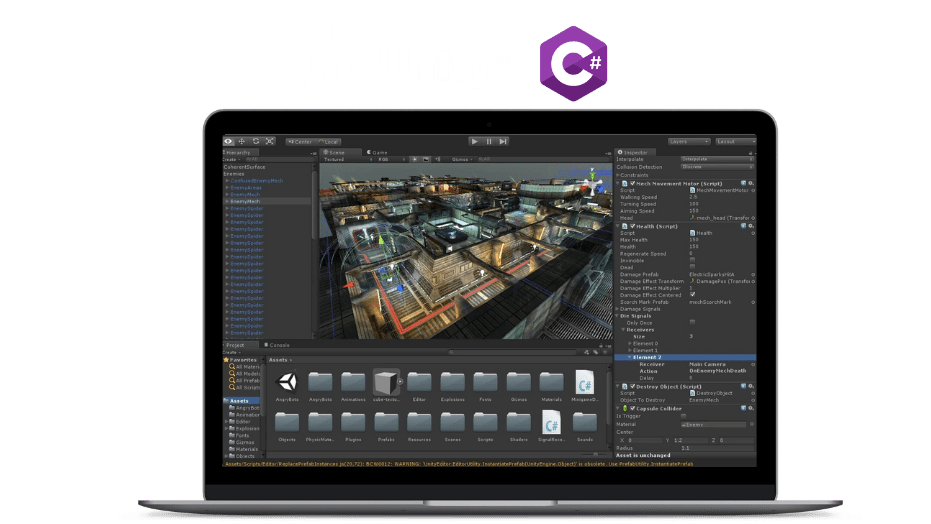
Task: Open the Collision Detection dropdown
Action: click(717, 167)
